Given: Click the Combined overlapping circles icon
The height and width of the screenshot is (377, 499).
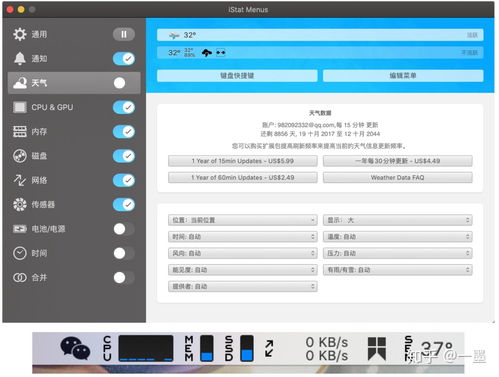Looking at the screenshot, I should point(20,277).
